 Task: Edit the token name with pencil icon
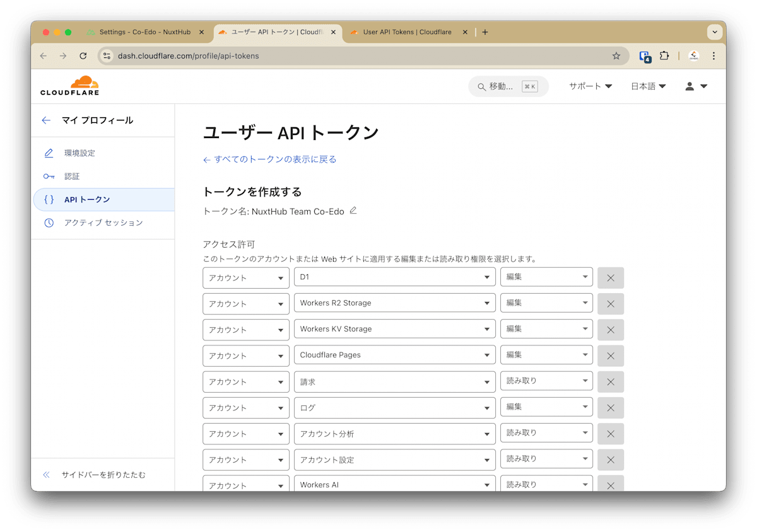[x=353, y=211]
